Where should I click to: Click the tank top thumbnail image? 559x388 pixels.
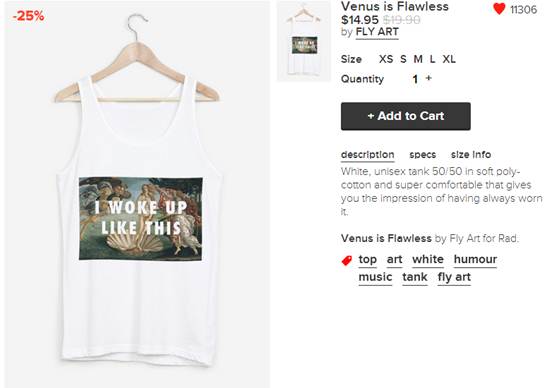click(304, 41)
